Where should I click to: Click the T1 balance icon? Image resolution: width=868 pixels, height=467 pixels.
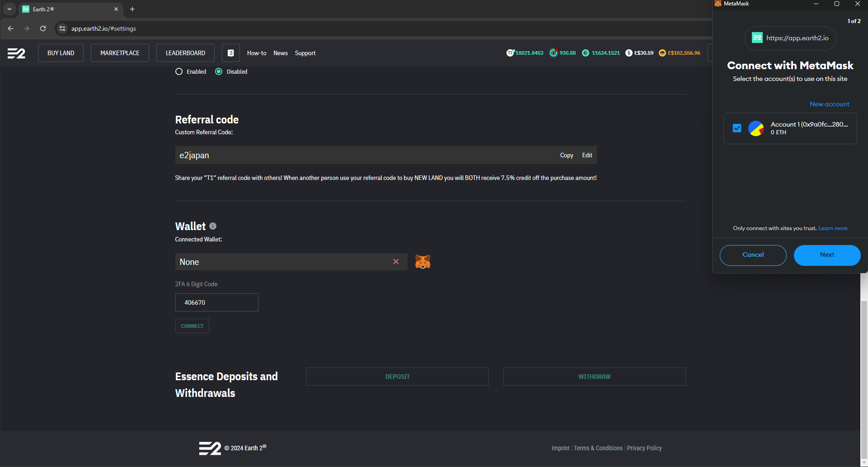pyautogui.click(x=510, y=53)
